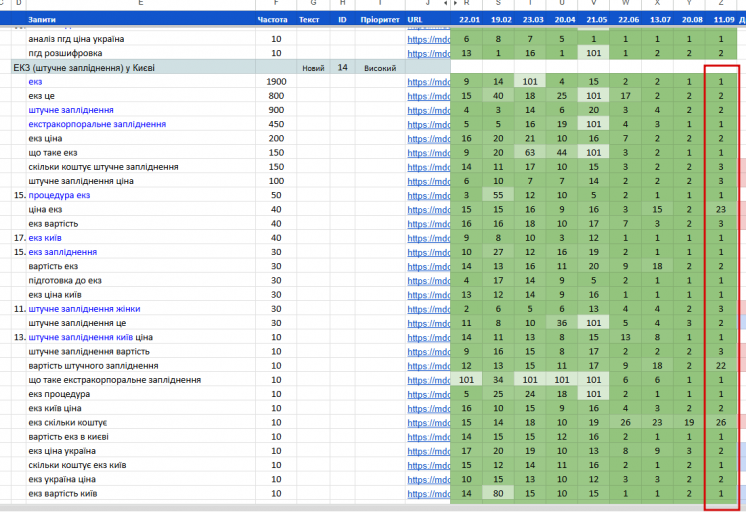This screenshot has height=512, width=746.
Task: Open URL link in the 1900-frequency екз row
Action: [x=428, y=82]
